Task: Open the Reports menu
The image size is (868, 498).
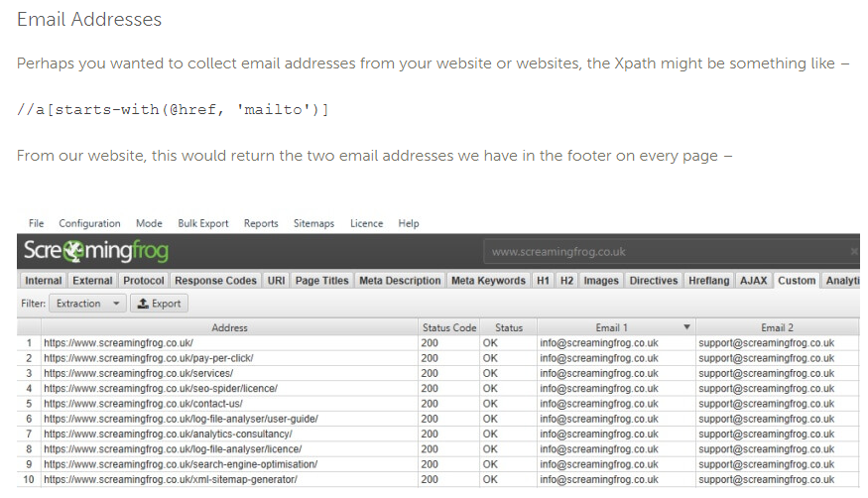Action: click(261, 223)
